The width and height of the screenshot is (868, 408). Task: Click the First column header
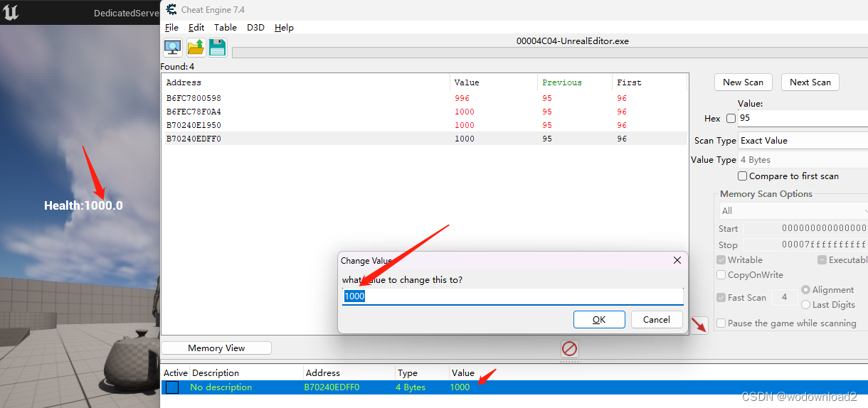[x=649, y=82]
